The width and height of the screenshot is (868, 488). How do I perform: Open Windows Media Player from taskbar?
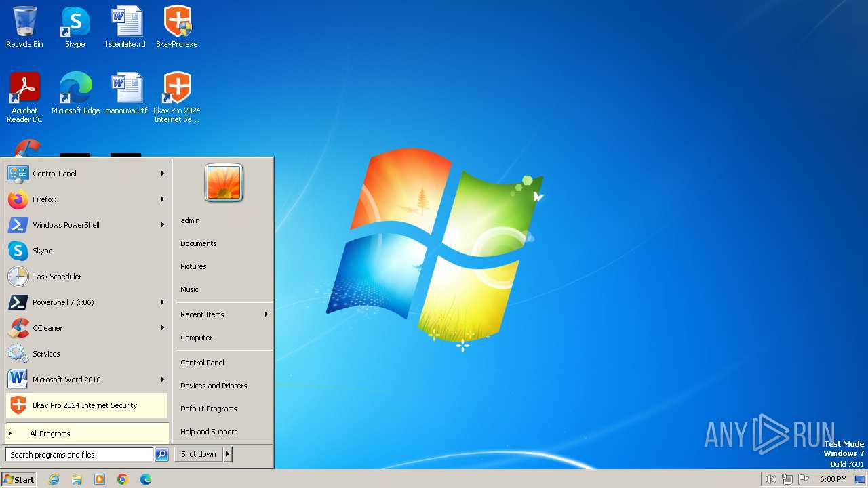pos(100,479)
